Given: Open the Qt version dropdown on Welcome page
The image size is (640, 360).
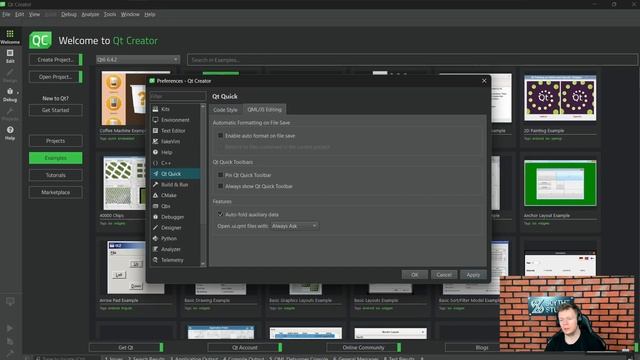Looking at the screenshot, I should (138, 60).
